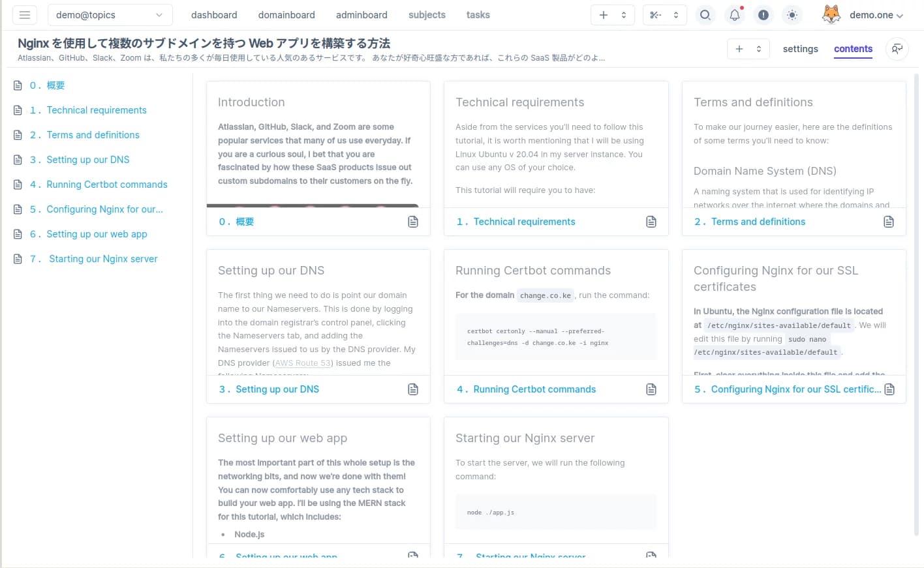924x568 pixels.
Task: Open sidebar item 2. Terms and definitions
Action: 85,135
